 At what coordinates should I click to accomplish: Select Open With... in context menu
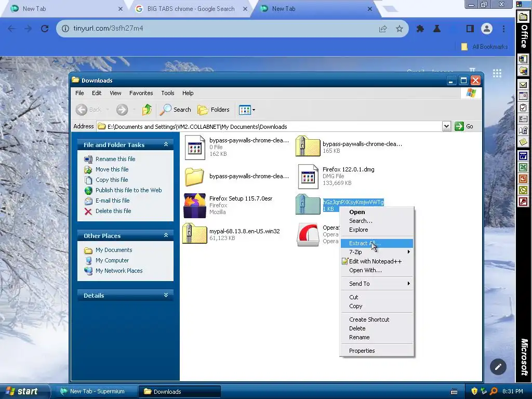[377, 270]
